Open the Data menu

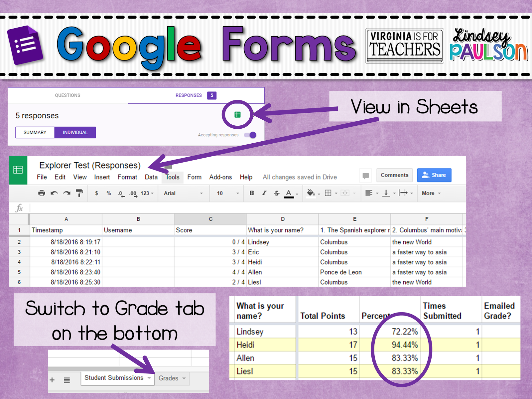point(151,177)
